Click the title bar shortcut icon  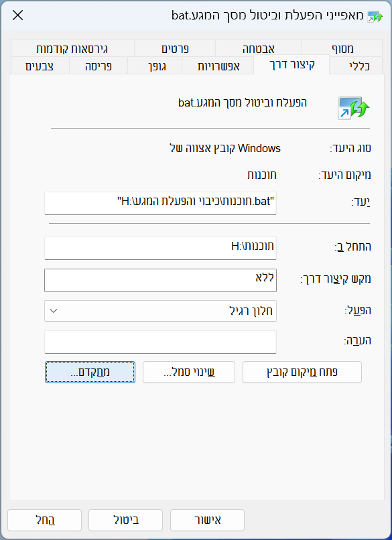pos(375,17)
